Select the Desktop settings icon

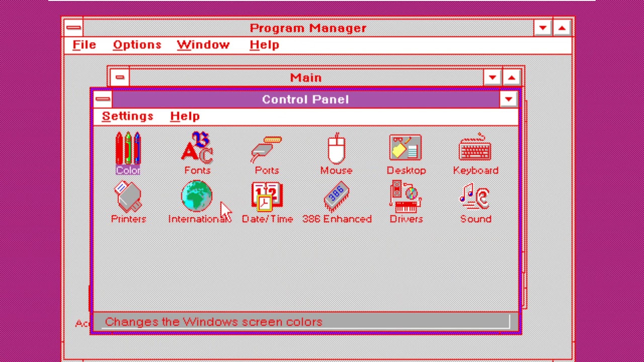pyautogui.click(x=406, y=154)
